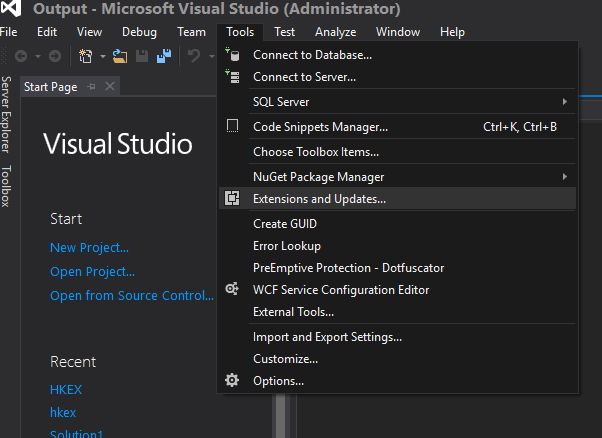Click the Open File folder icon
The height and width of the screenshot is (438, 602).
pyautogui.click(x=120, y=56)
